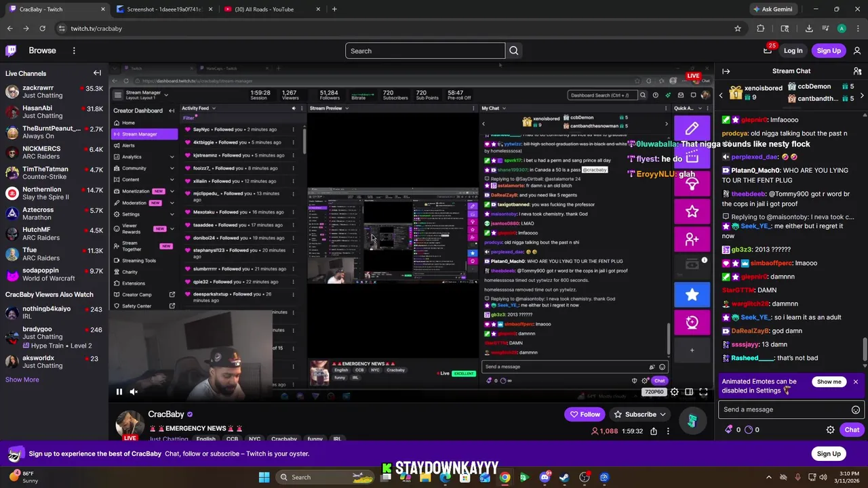The height and width of the screenshot is (488, 868).
Task: Show next gift leaderboard entries
Action: 862,96
